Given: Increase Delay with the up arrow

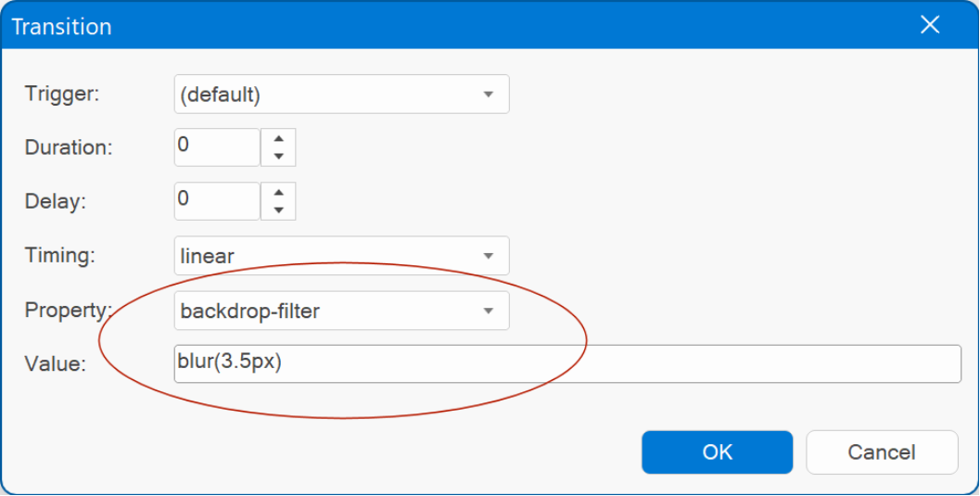Looking at the screenshot, I should (279, 193).
